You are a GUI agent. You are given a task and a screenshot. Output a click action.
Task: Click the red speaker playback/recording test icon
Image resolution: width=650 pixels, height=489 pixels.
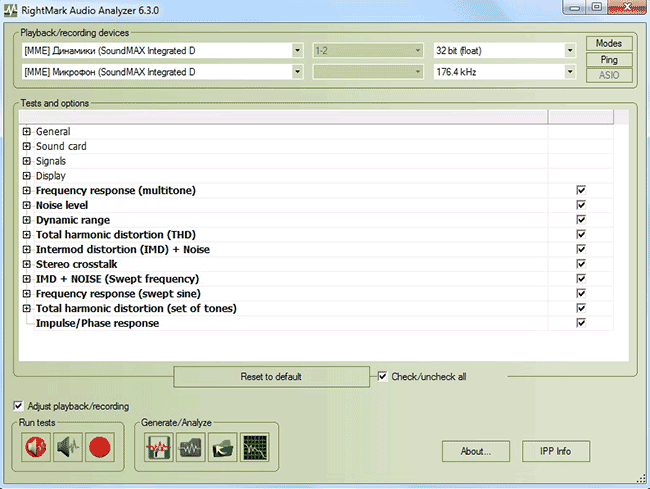pyautogui.click(x=36, y=448)
